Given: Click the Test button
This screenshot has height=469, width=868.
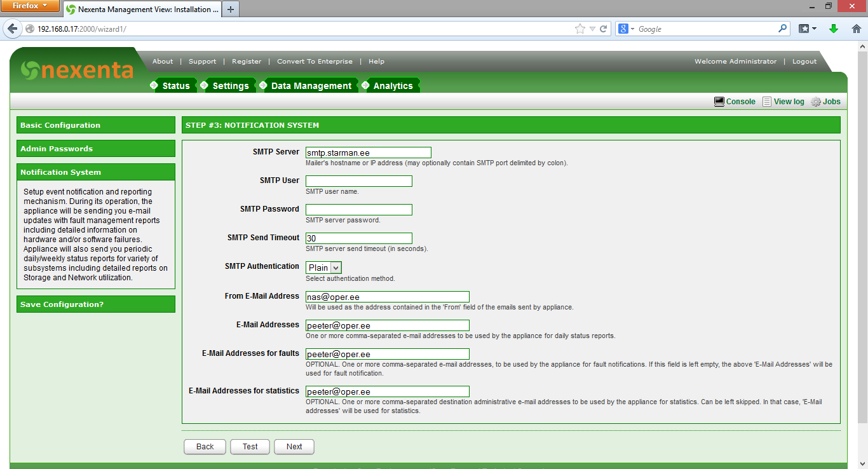Looking at the screenshot, I should (250, 447).
